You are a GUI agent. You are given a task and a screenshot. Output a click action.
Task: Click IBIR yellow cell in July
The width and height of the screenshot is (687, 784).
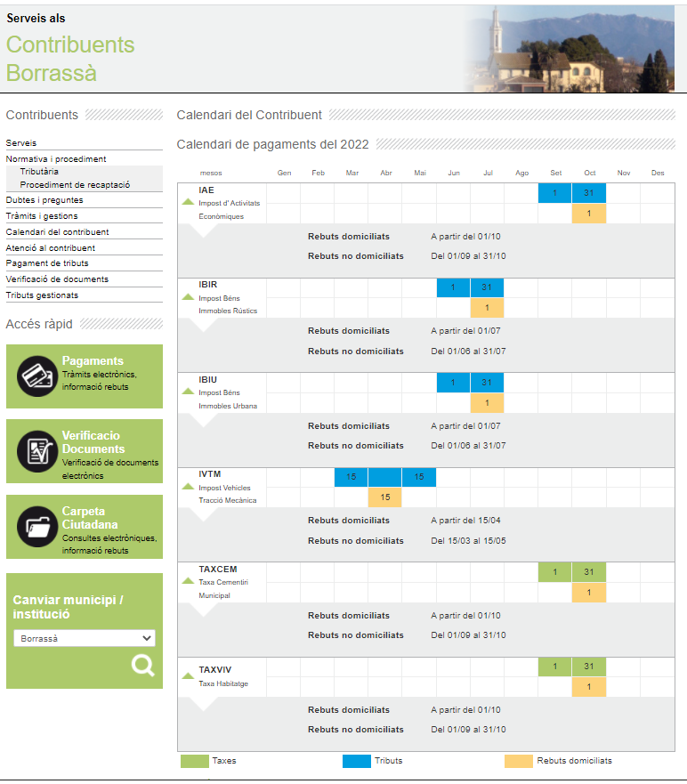coord(487,308)
